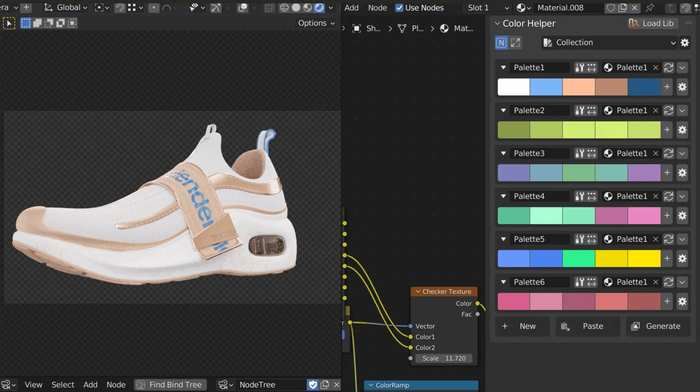Toggle X-ray display in viewport header
The image size is (700, 392).
coord(269,8)
